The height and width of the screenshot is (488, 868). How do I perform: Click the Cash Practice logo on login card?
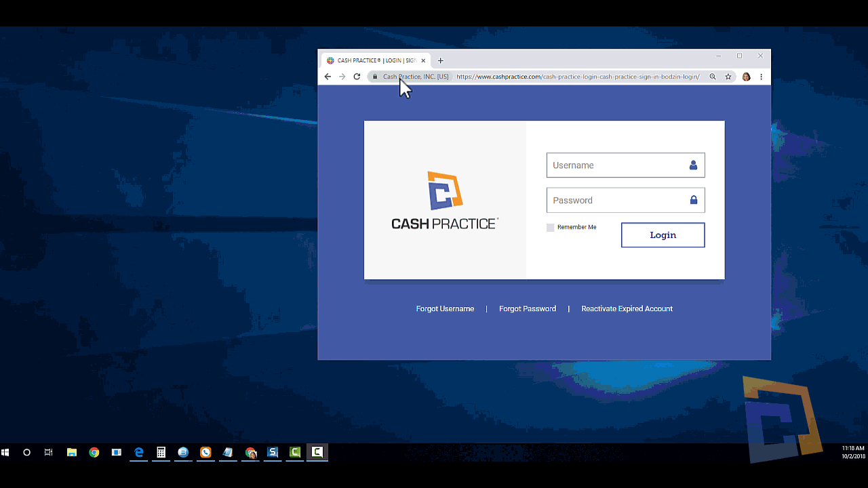[x=445, y=200]
